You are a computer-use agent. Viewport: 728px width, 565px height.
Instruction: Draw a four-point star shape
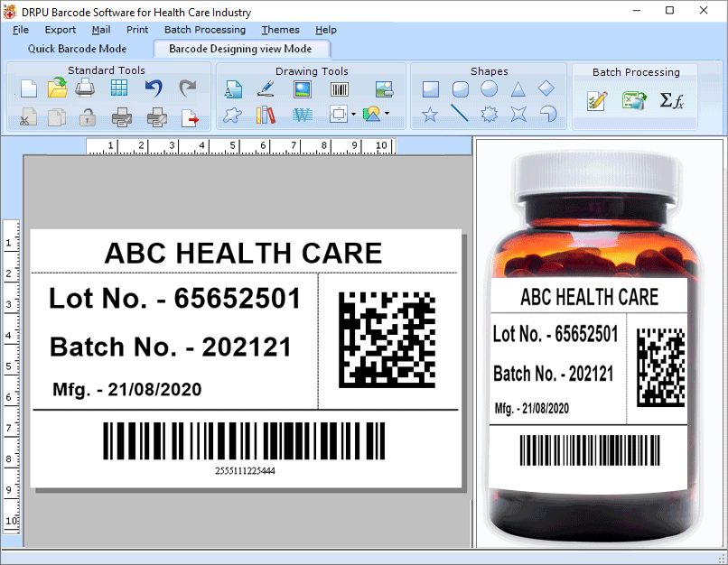(518, 114)
